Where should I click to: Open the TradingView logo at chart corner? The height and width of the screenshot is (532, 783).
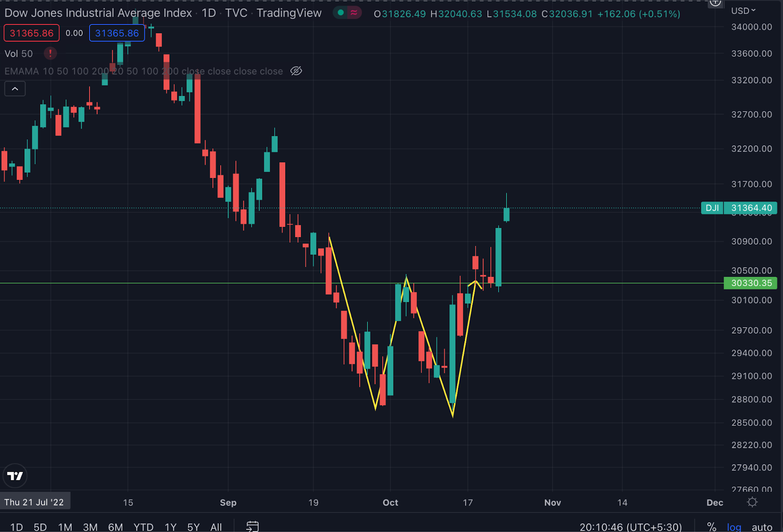(15, 476)
